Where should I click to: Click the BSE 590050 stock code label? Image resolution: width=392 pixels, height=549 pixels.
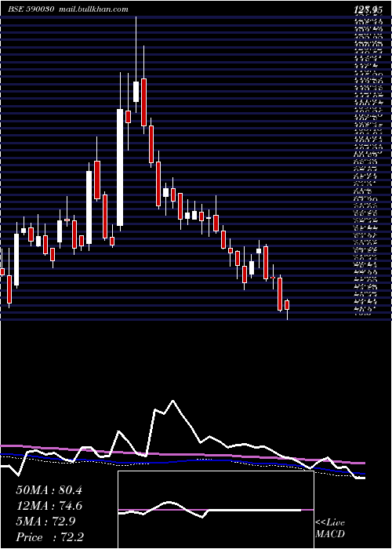click(31, 9)
